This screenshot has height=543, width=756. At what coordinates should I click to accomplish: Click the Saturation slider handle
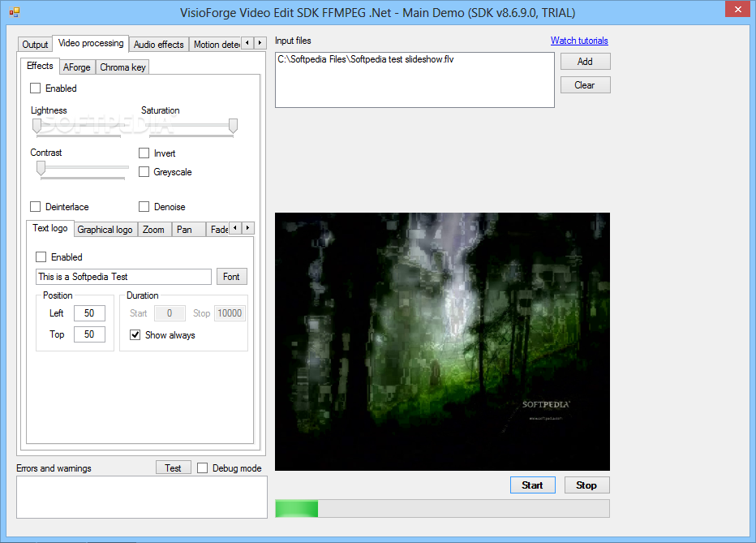coord(233,126)
